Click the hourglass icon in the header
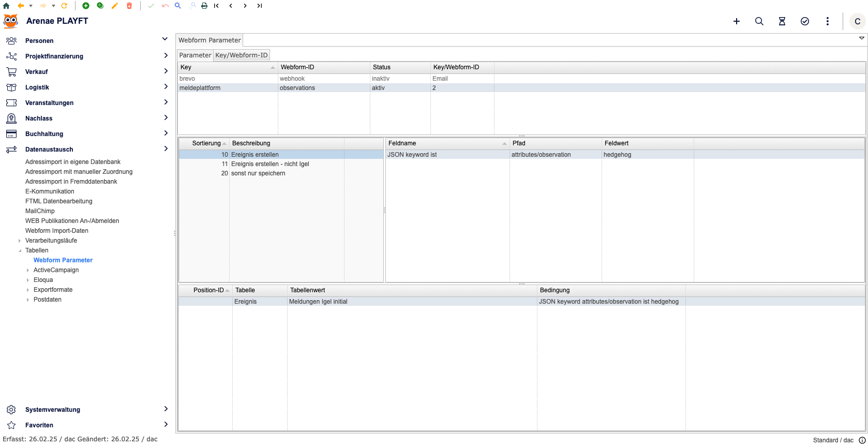 [782, 21]
